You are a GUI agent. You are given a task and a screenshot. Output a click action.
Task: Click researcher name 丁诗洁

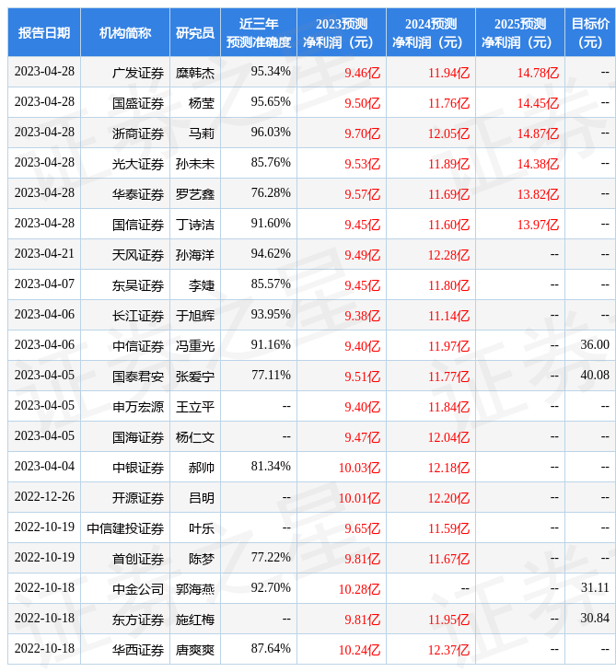pos(195,225)
